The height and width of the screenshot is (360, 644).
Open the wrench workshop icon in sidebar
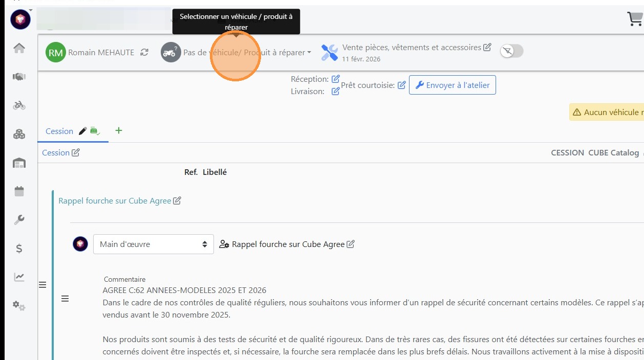point(19,220)
